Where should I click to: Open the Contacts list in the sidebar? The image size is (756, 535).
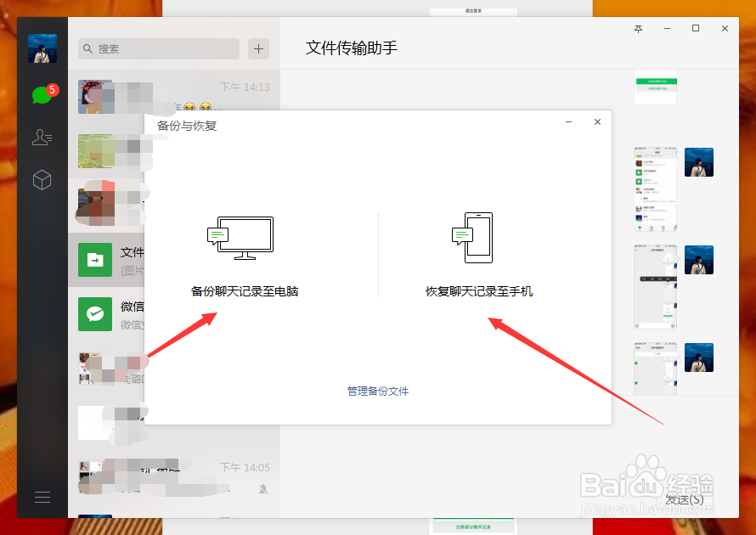pos(42,137)
